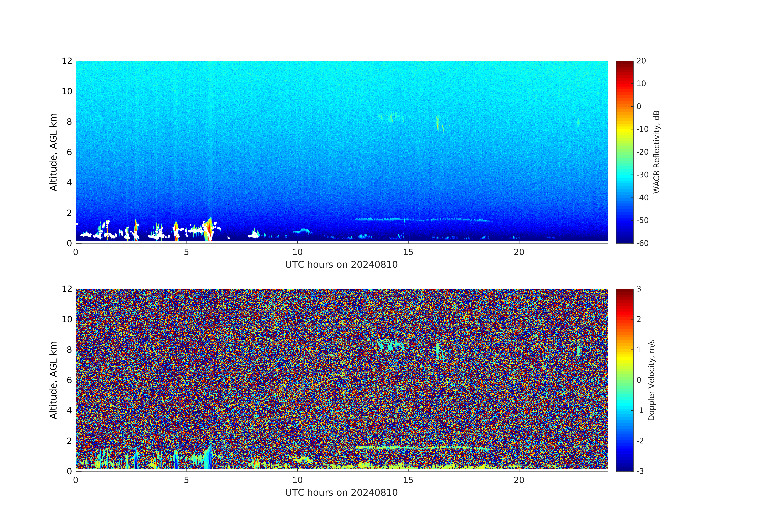Click the Doppler Velocity colorbar

click(624, 380)
